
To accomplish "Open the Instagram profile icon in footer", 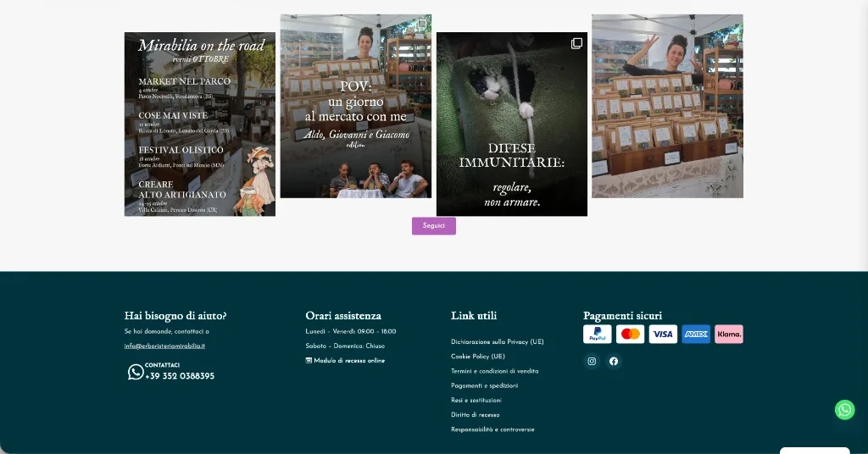I will click(x=592, y=361).
